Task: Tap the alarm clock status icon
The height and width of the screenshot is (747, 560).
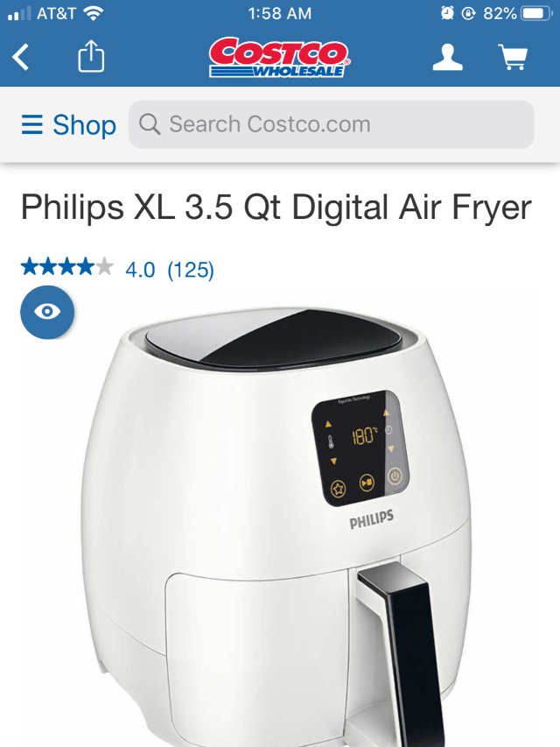Action: coord(447,13)
